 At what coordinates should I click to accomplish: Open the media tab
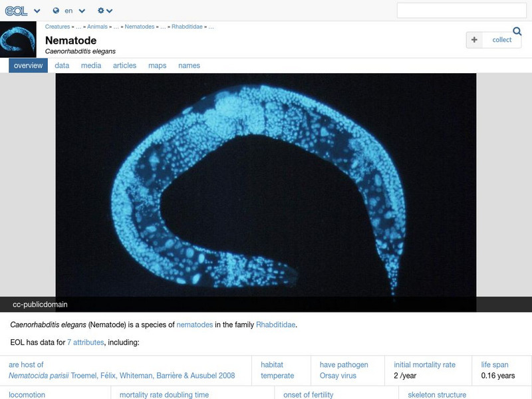(90, 65)
